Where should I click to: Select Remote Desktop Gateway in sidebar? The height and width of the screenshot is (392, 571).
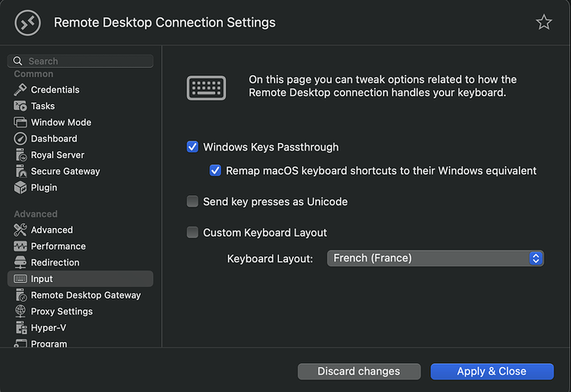(85, 295)
